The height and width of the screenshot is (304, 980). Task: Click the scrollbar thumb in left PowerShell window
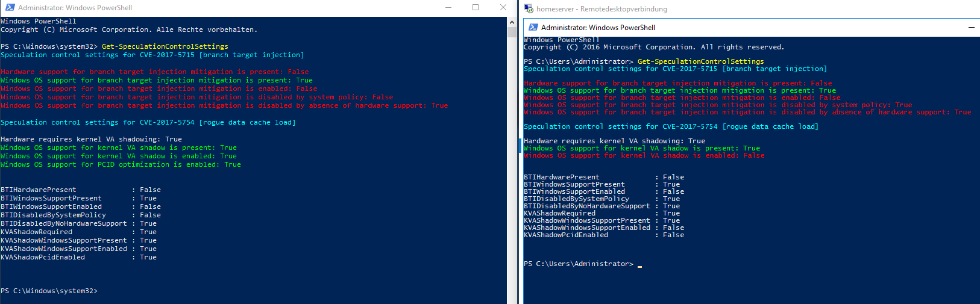pos(512,33)
